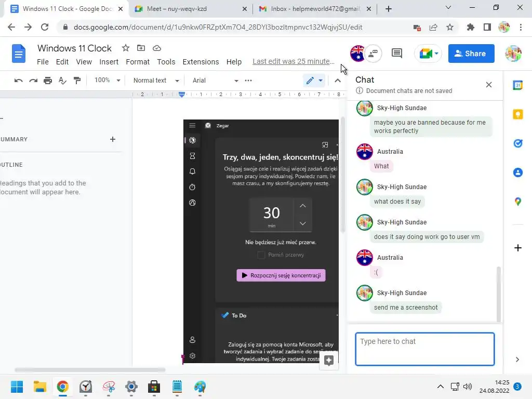Open the Help menu

[234, 62]
